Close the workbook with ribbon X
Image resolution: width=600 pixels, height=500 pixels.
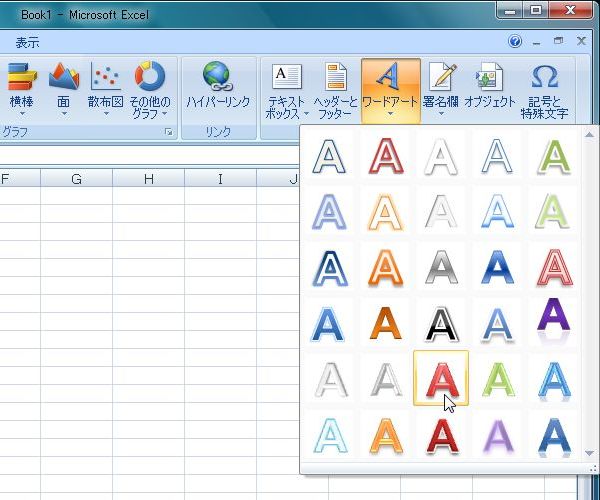pos(581,41)
